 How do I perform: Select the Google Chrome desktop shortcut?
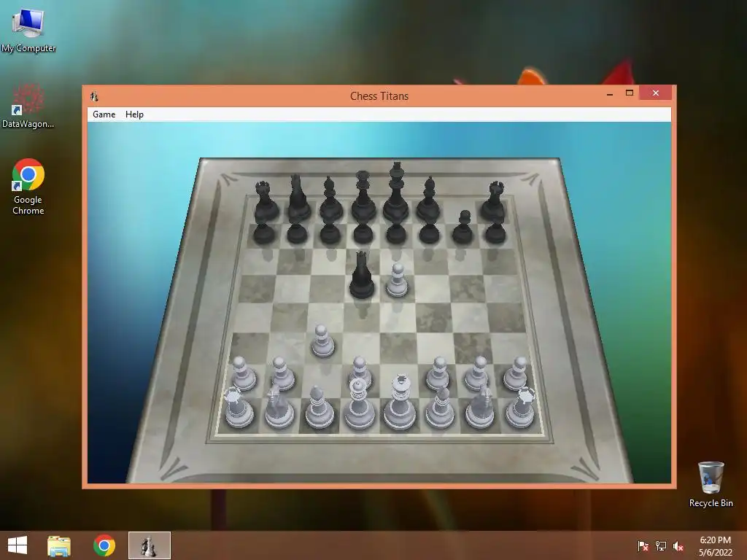[28, 186]
